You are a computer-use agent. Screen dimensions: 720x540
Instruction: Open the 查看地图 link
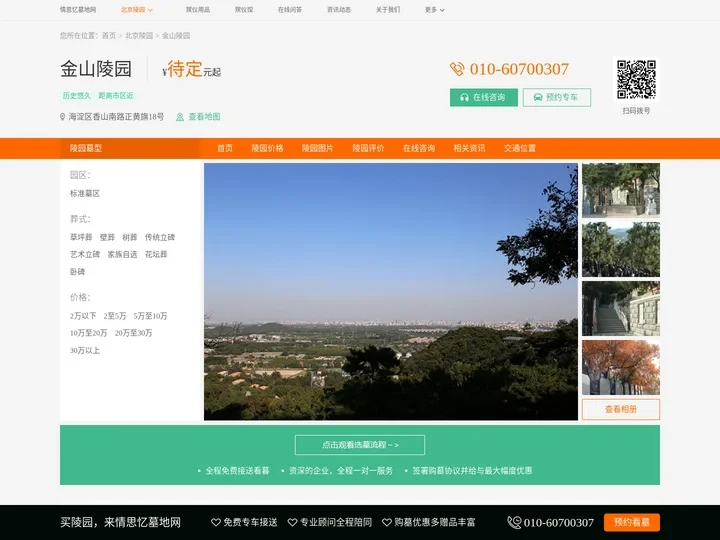tap(204, 117)
